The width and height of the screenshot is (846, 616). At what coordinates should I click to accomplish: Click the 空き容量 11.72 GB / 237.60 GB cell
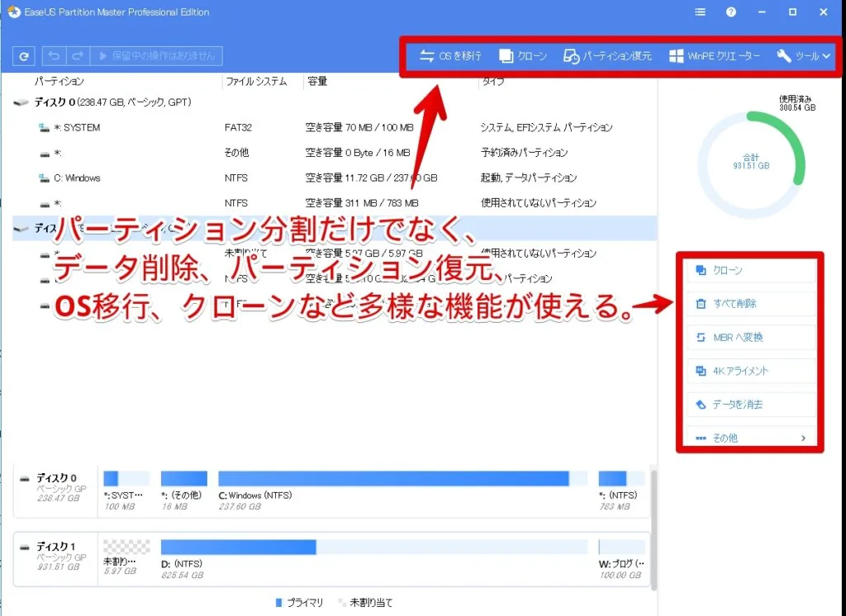click(x=371, y=178)
